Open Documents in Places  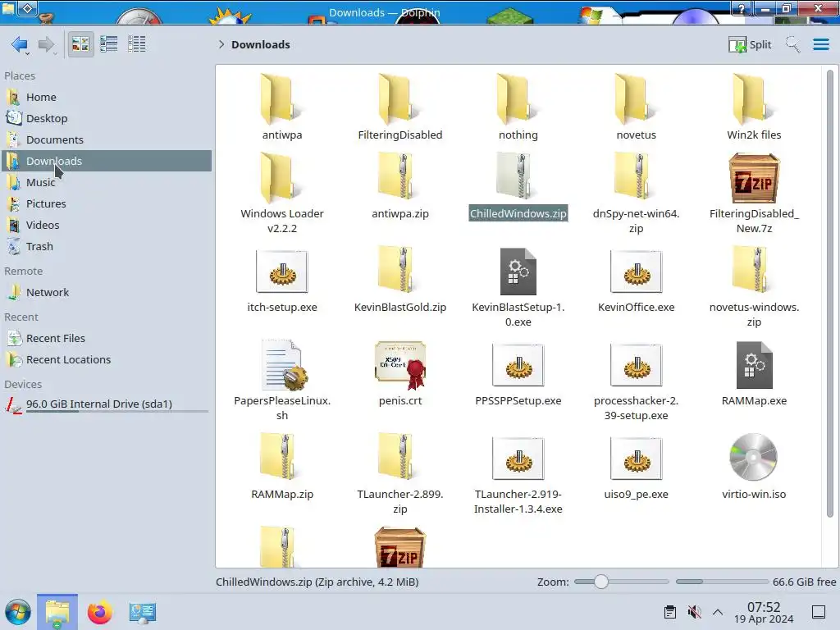tap(107, 139)
